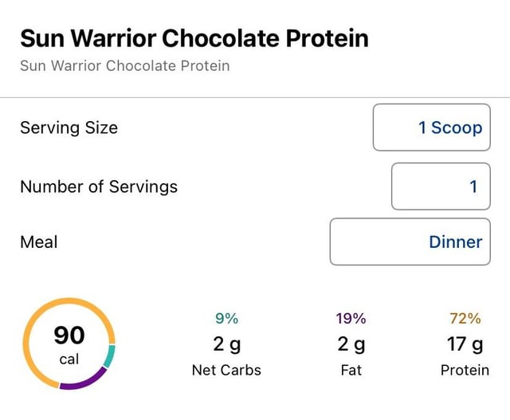This screenshot has width=510, height=420.
Task: Tap the 2 g fat amount
Action: coord(351,345)
